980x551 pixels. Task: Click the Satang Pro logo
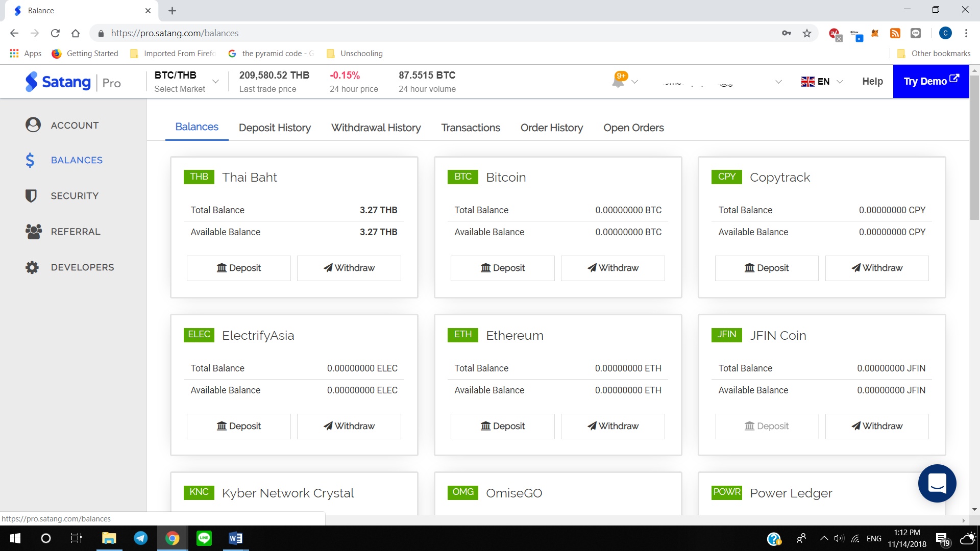pyautogui.click(x=73, y=82)
